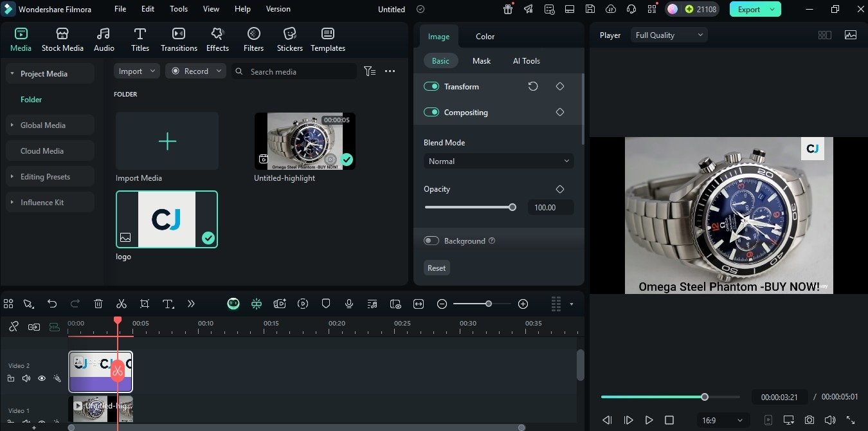This screenshot has width=868, height=431.
Task: Expand the Influence Kit section
Action: (x=12, y=203)
